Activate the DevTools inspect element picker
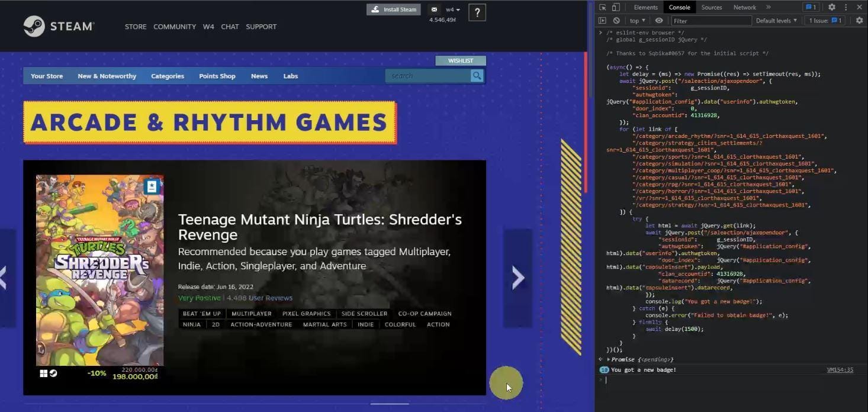The height and width of the screenshot is (412, 868). point(603,7)
